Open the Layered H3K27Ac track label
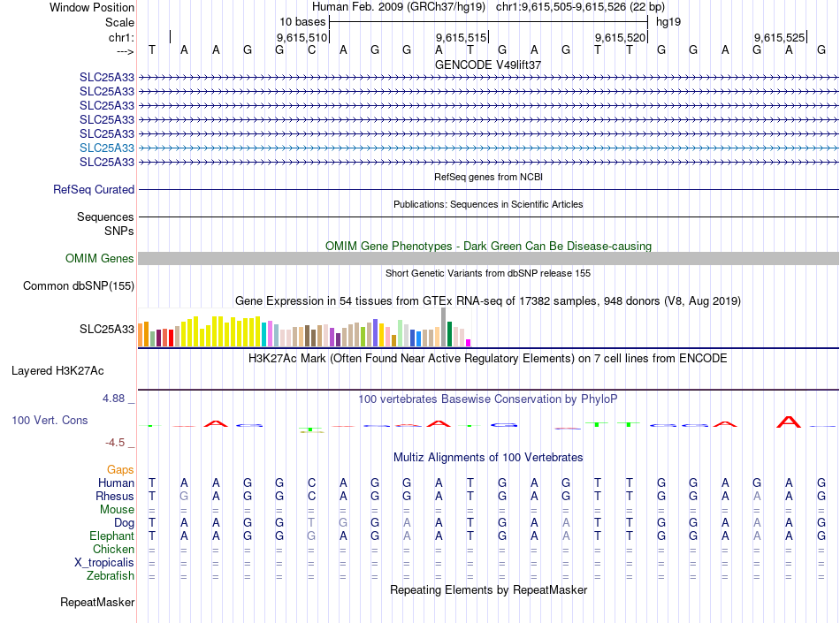This screenshot has width=840, height=623. pyautogui.click(x=57, y=371)
